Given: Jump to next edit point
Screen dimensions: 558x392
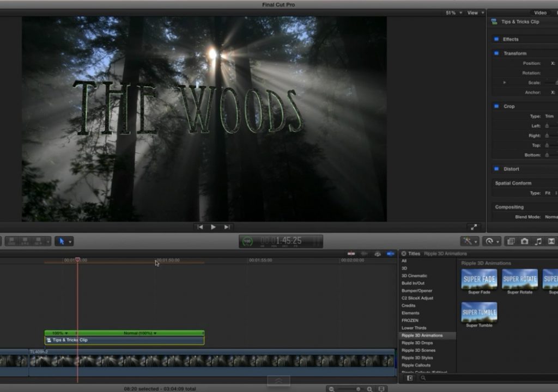Looking at the screenshot, I should (227, 227).
